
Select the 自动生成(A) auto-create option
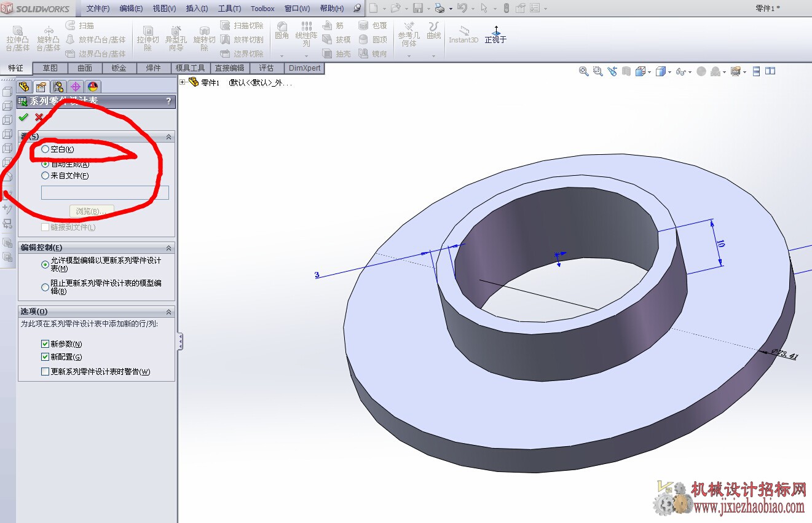(65, 164)
